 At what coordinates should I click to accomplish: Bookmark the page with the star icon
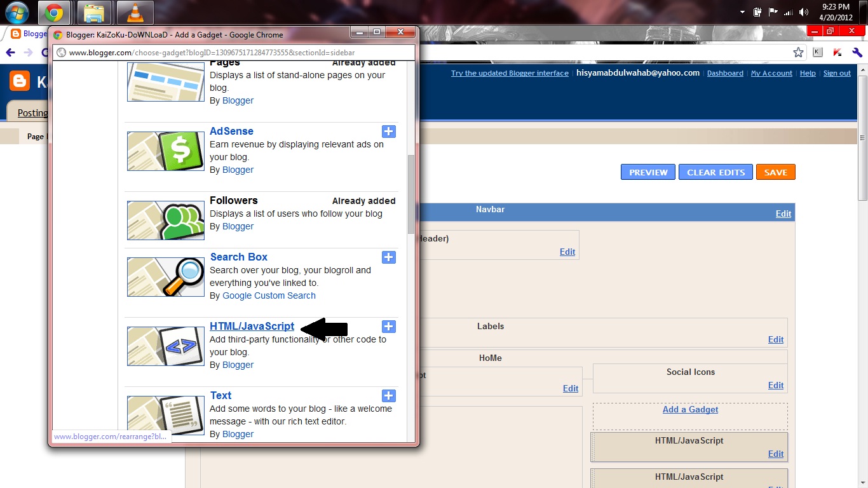pyautogui.click(x=798, y=53)
